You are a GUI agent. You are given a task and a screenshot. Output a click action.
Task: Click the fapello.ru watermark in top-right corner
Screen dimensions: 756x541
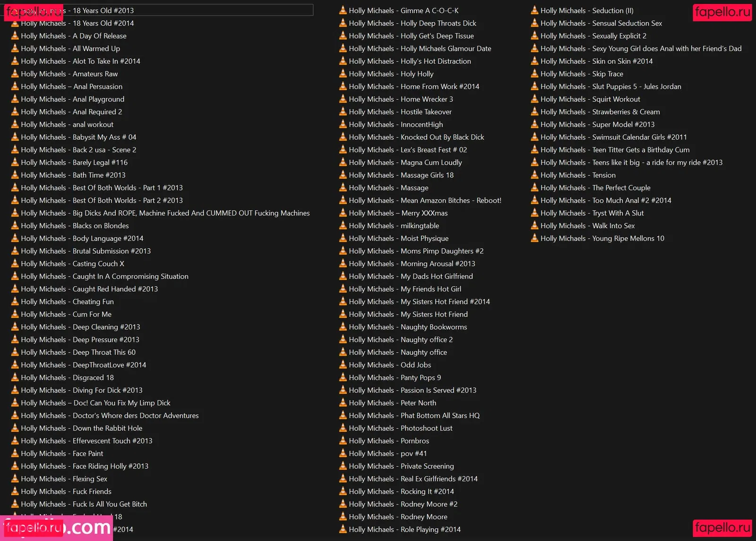722,12
